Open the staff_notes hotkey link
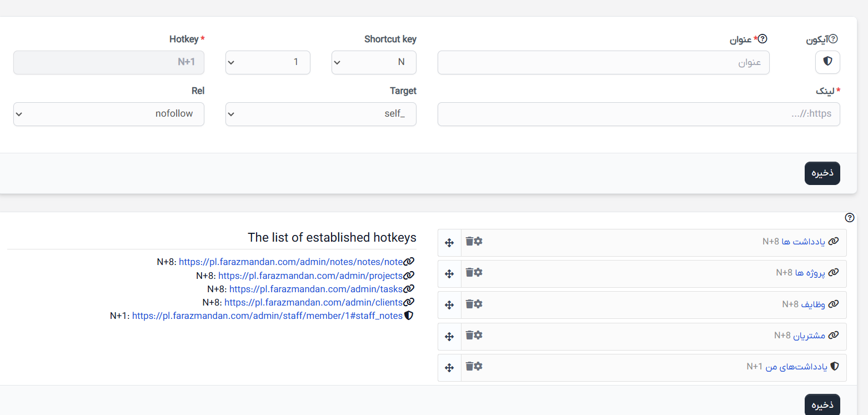The height and width of the screenshot is (415, 868). (x=267, y=316)
